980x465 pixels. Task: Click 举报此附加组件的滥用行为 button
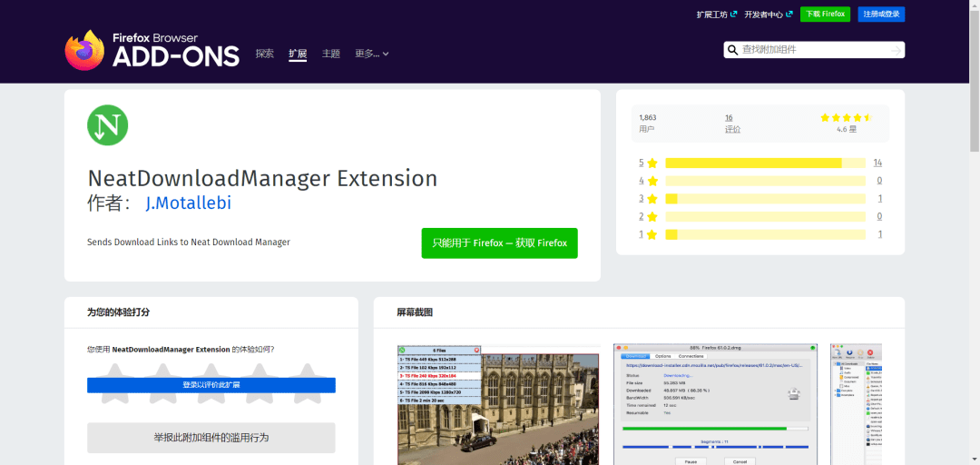pyautogui.click(x=211, y=438)
